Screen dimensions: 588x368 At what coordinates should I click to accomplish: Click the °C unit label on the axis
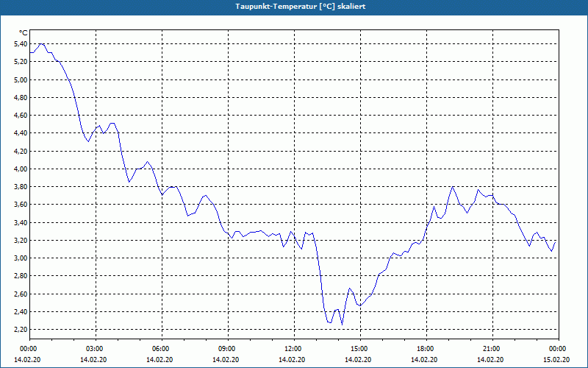coord(24,33)
